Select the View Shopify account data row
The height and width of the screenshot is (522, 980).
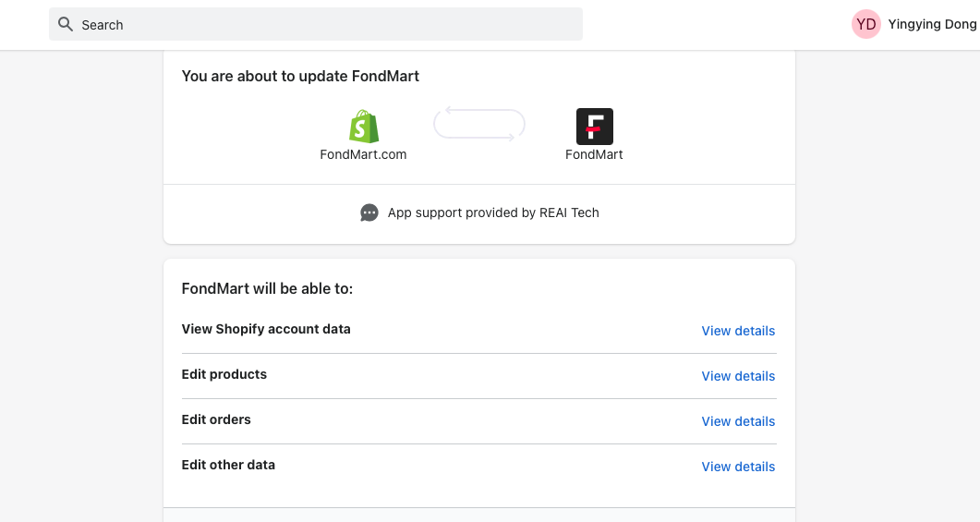point(266,329)
